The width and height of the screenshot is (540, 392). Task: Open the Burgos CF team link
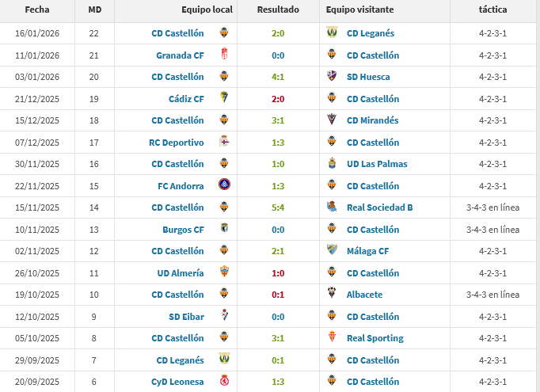[x=183, y=230]
